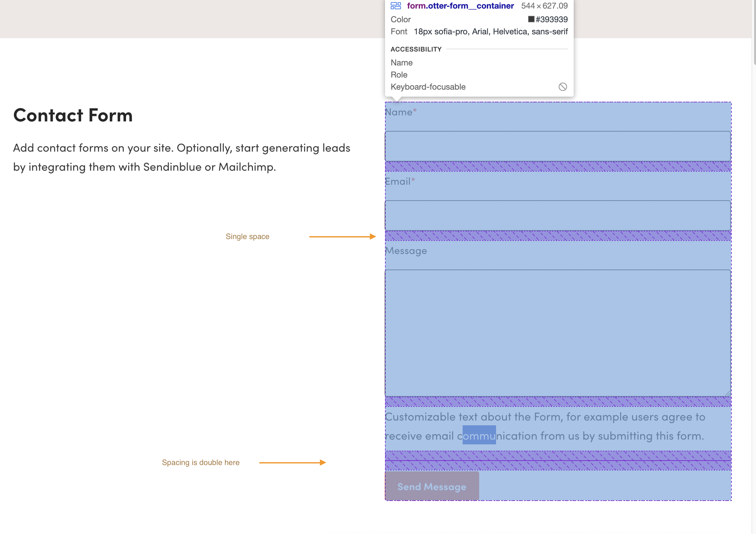Image resolution: width=756 pixels, height=534 pixels.
Task: Select the form.otter-form__container selector label
Action: click(x=460, y=6)
